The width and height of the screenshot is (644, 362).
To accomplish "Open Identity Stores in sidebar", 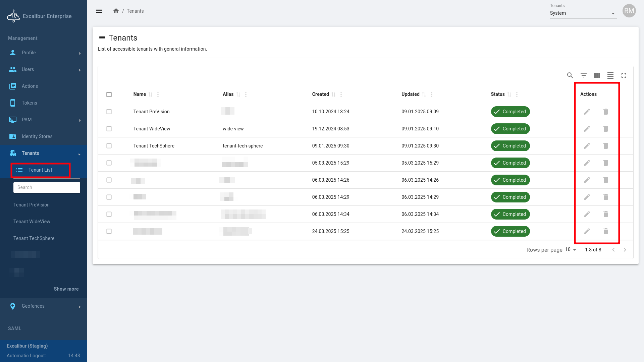I will [x=37, y=136].
